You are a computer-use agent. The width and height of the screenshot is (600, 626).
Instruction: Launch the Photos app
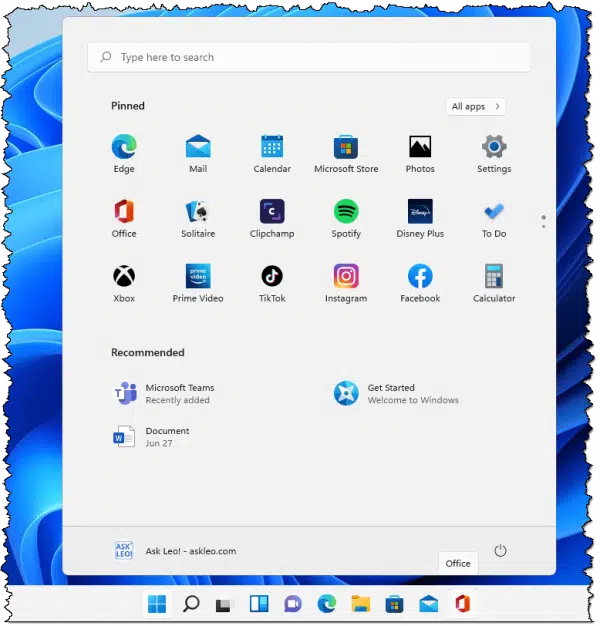[420, 153]
